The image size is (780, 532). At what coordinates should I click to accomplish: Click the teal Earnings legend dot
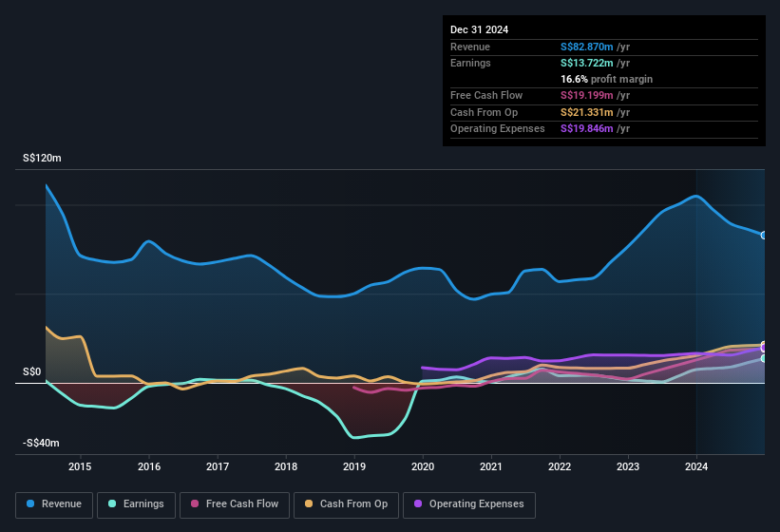point(113,504)
